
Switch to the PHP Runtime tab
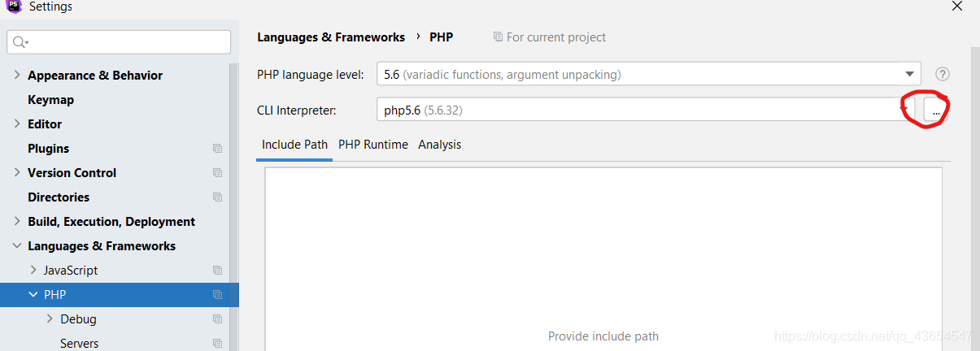point(373,145)
